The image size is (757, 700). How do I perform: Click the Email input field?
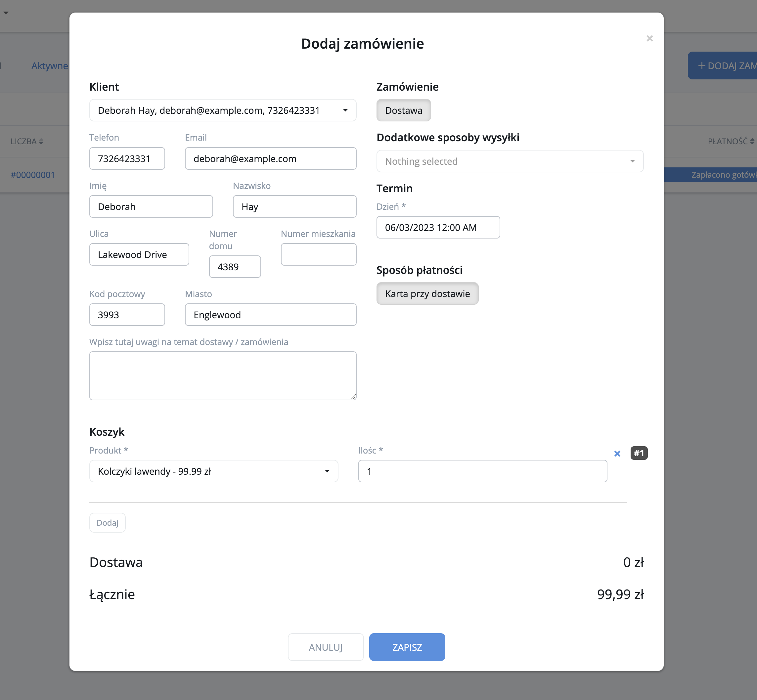click(270, 159)
